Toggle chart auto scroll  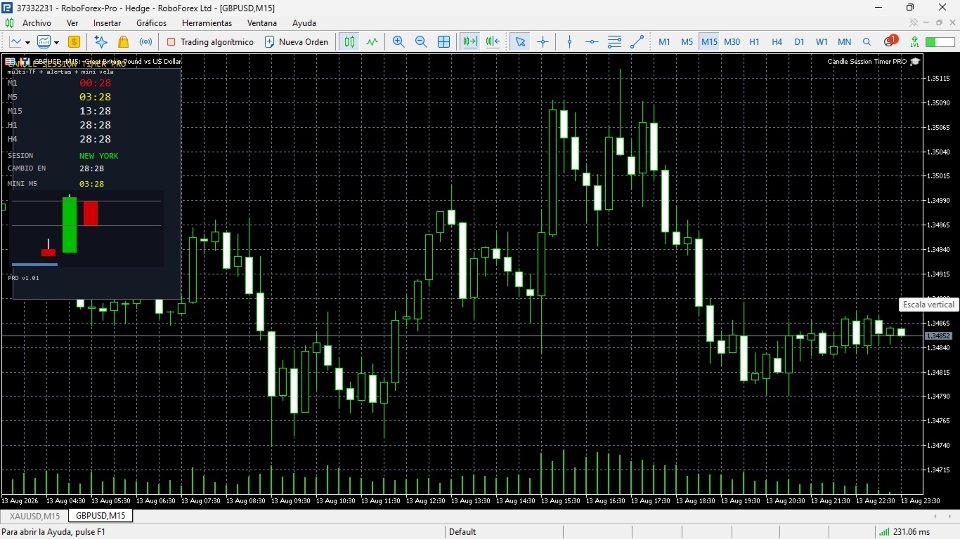click(x=470, y=42)
